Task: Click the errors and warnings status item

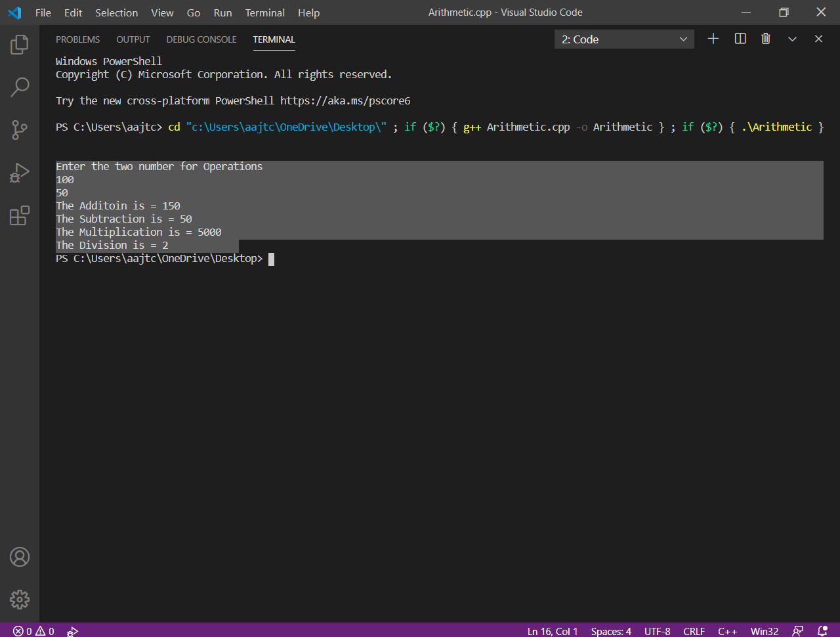Action: click(x=30, y=631)
